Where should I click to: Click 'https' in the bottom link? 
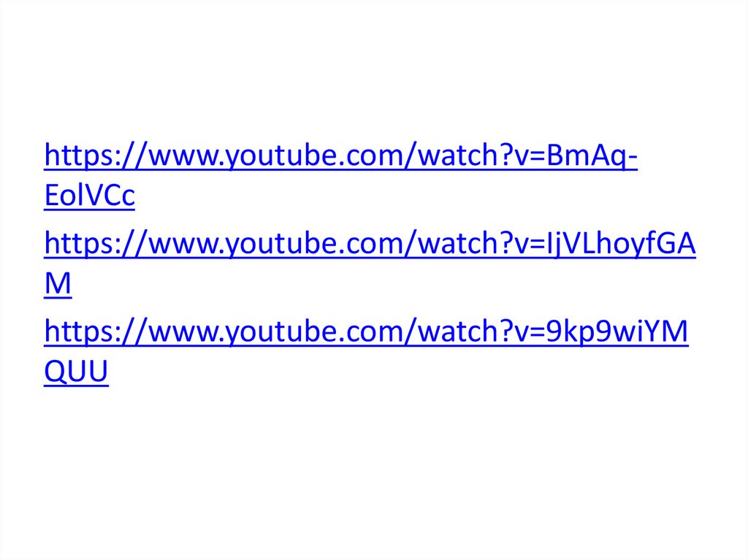[x=78, y=332]
